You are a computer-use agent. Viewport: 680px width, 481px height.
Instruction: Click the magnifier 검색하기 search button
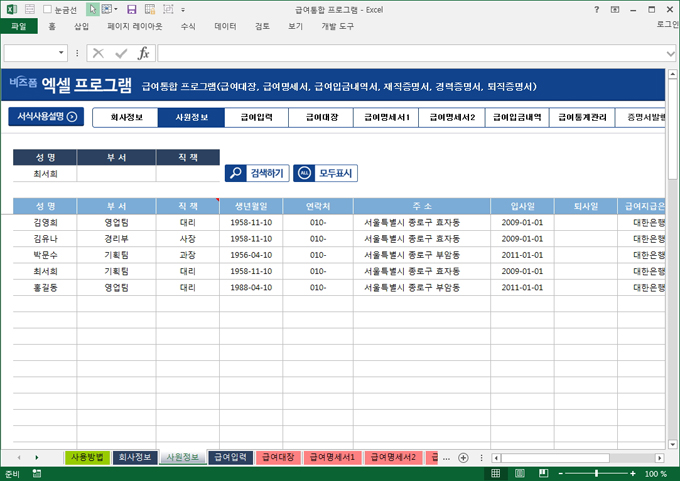pyautogui.click(x=256, y=173)
